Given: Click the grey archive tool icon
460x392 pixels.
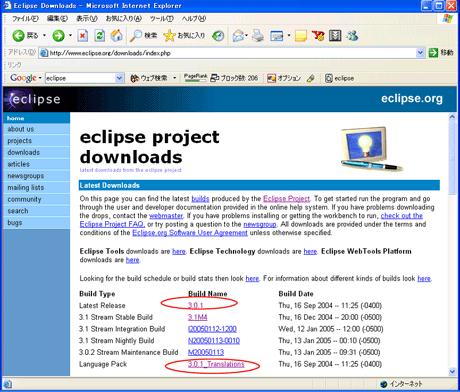Looking at the screenshot, I should pyautogui.click(x=335, y=36).
